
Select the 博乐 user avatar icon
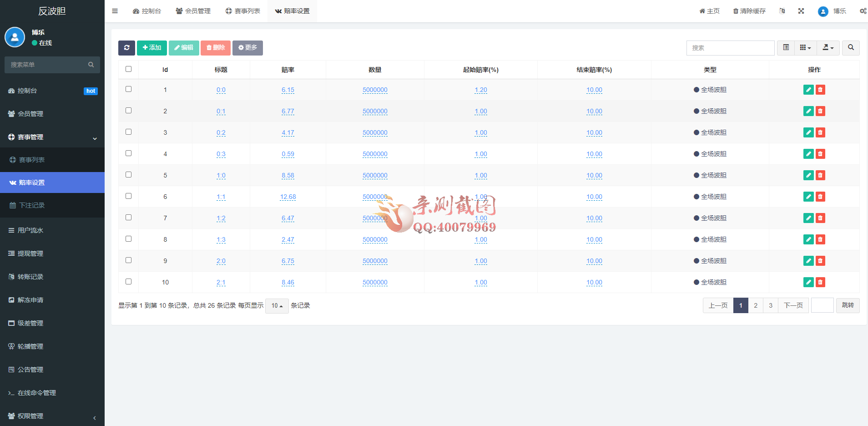tap(823, 11)
